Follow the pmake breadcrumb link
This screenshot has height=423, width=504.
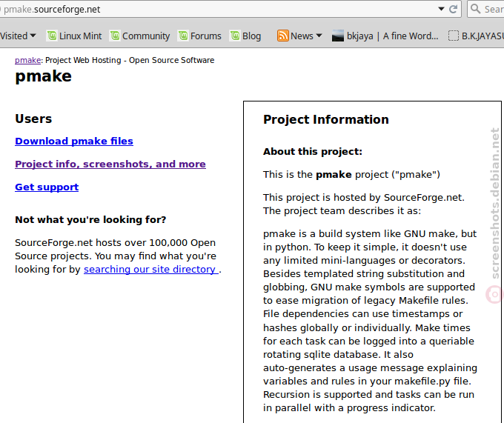pos(28,60)
